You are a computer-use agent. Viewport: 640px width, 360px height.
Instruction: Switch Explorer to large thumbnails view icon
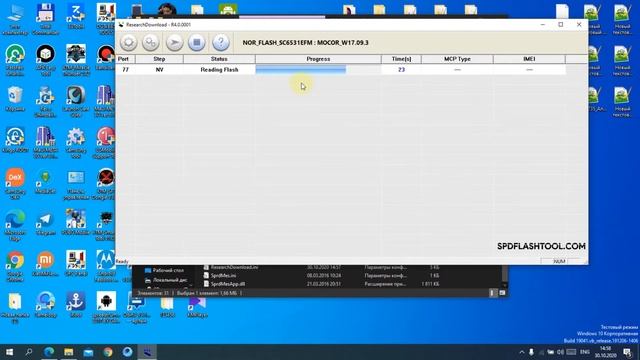pyautogui.click(x=502, y=293)
